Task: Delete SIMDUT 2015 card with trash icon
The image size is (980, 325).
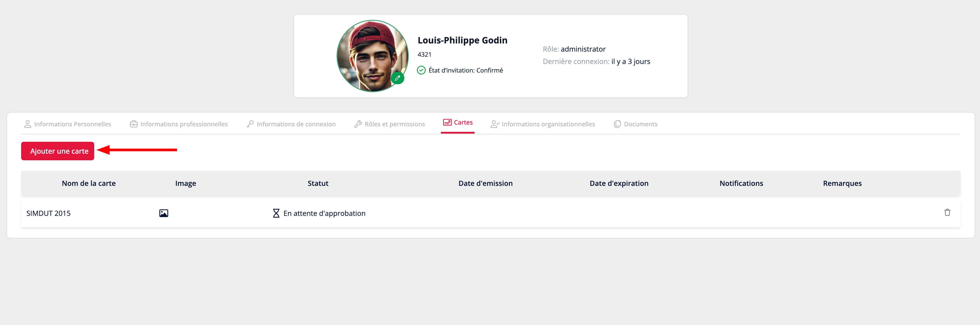Action: tap(947, 213)
